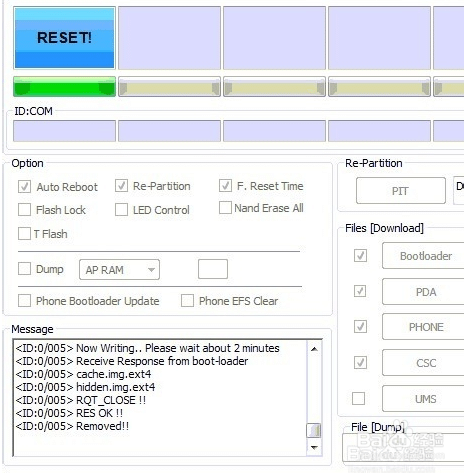Enable the LED Control option
This screenshot has height=473, width=474.
tap(121, 210)
